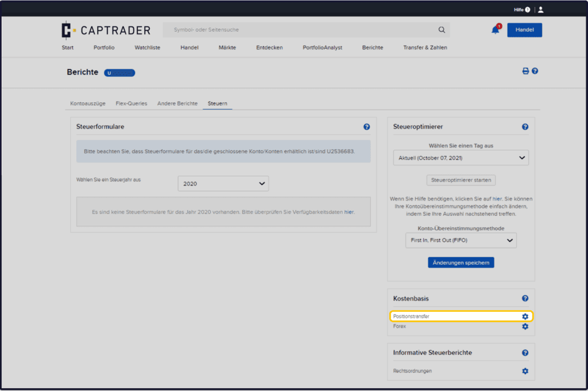The height and width of the screenshot is (391, 588).
Task: Open Rechtsordnungen settings gear
Action: point(525,371)
